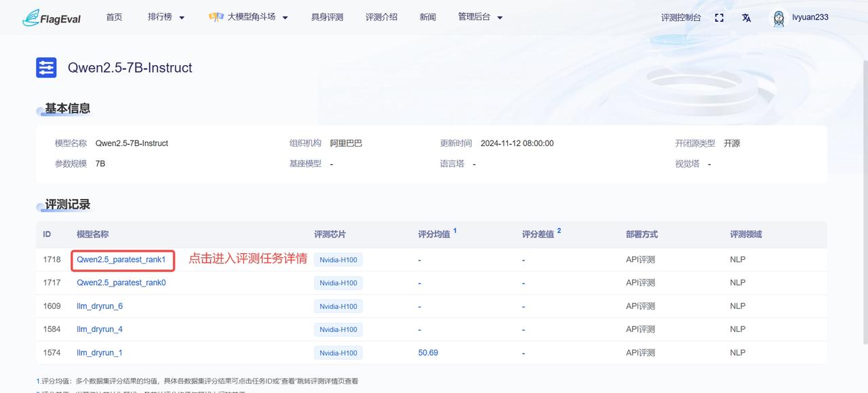Screen dimensions: 868x393
Task: Click Nvidia-H100 tag in row 1584
Action: (338, 329)
